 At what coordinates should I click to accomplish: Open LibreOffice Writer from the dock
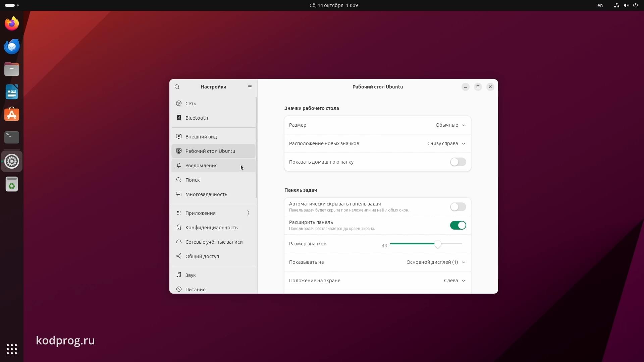(x=12, y=92)
